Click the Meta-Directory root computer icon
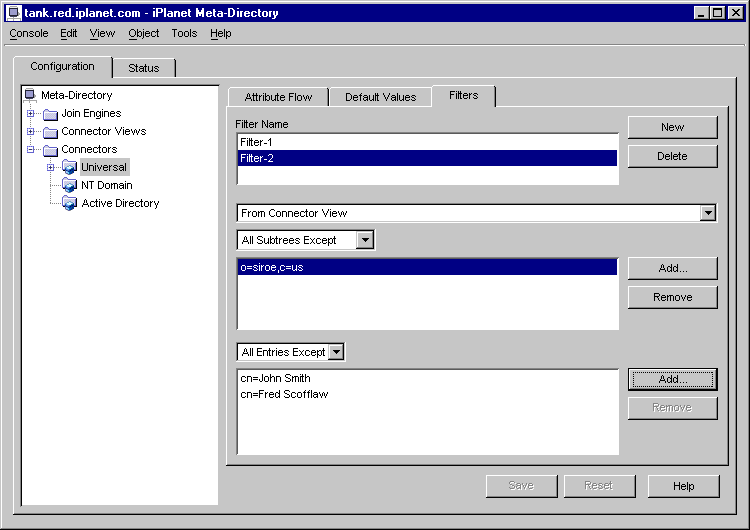Screen dimensions: 750x530 [x=30, y=94]
